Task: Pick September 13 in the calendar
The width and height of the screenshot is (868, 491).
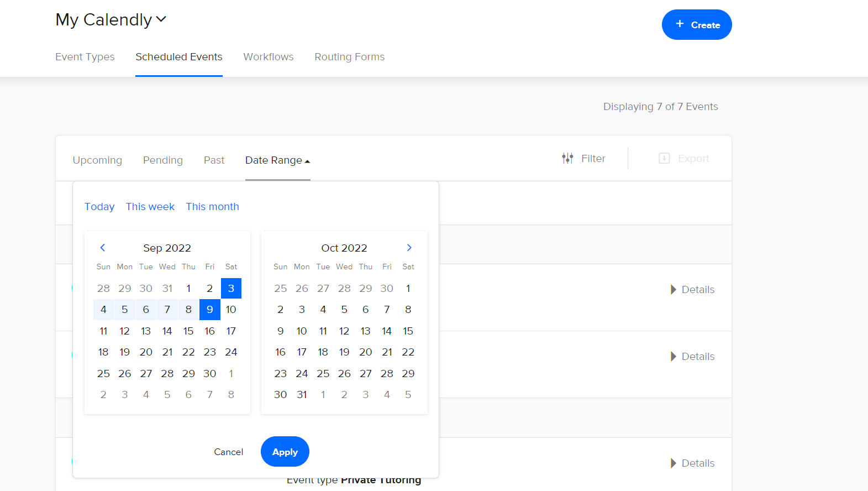Action: 146,331
